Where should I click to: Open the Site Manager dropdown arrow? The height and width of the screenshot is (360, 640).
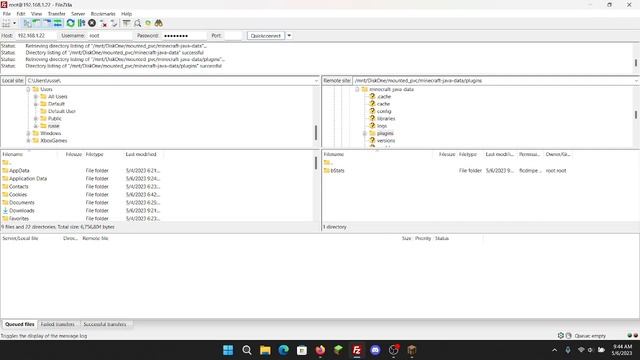point(15,23)
